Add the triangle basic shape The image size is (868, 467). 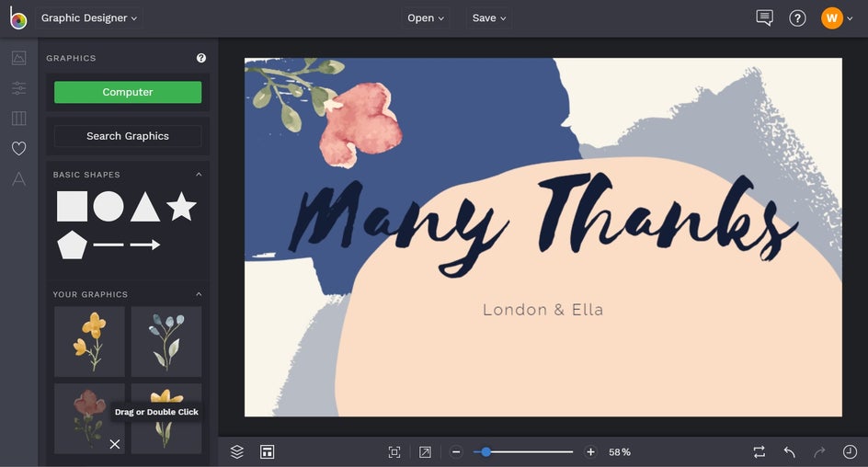pyautogui.click(x=145, y=207)
